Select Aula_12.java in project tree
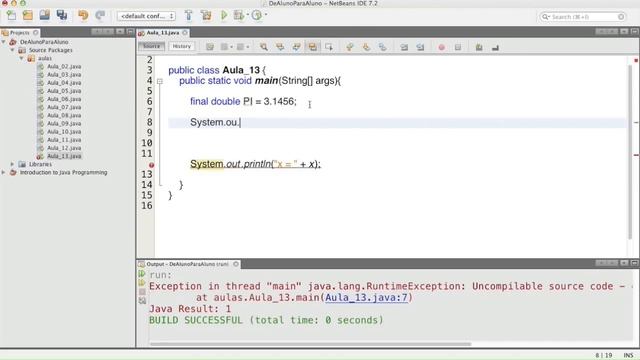This screenshot has height=360, width=640. click(64, 148)
